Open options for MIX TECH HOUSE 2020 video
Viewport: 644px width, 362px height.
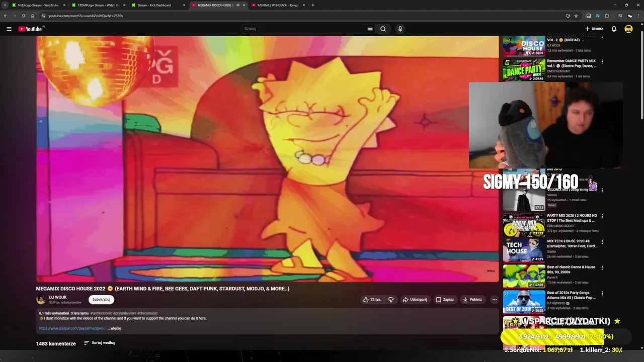pos(602,242)
